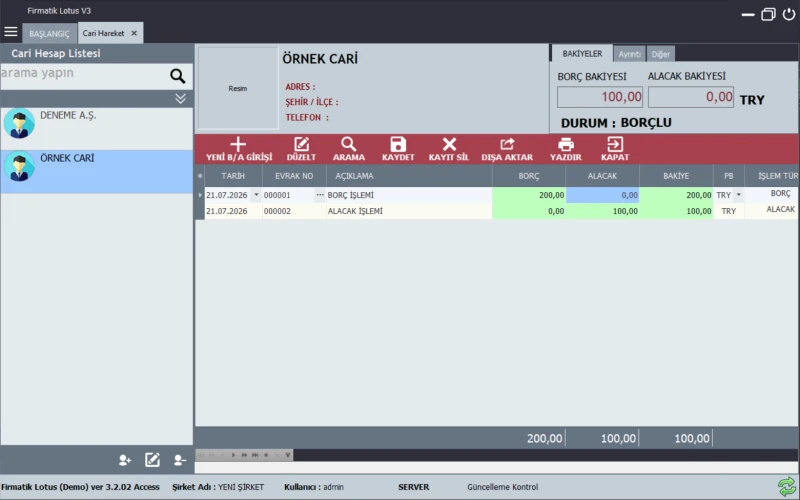Expand the double-chevron filter under search
This screenshot has height=500, width=800.
180,98
